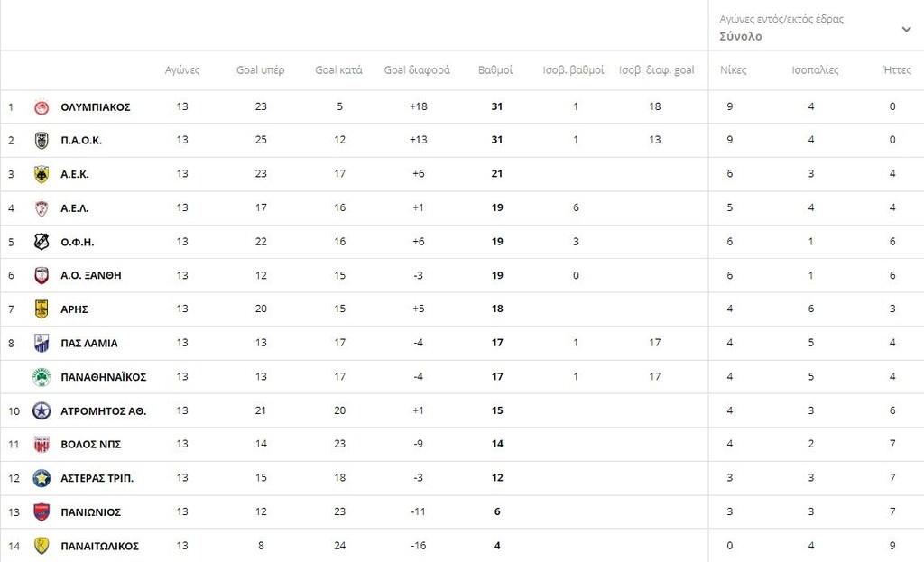The height and width of the screenshot is (562, 924).
Task: Click the Asteras Tripolis star logo
Action: click(x=42, y=478)
